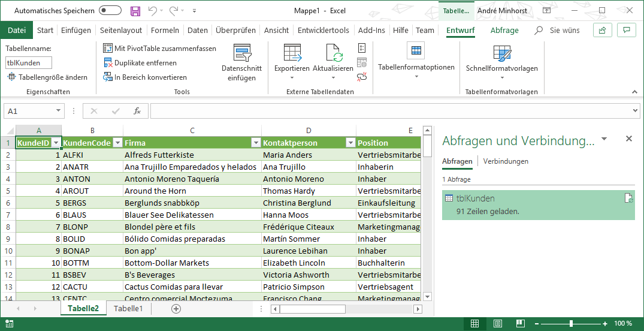Click Duplikate entfernen
This screenshot has height=331, width=644.
[x=140, y=63]
